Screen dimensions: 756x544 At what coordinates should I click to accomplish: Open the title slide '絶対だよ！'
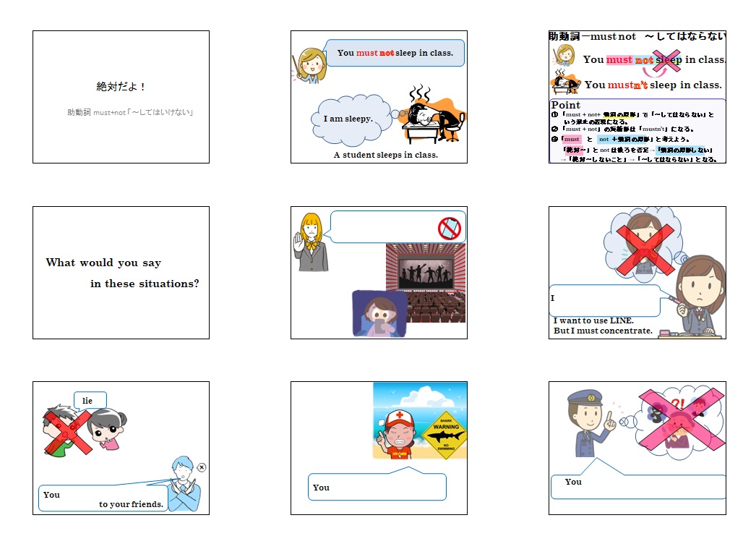pos(121,97)
